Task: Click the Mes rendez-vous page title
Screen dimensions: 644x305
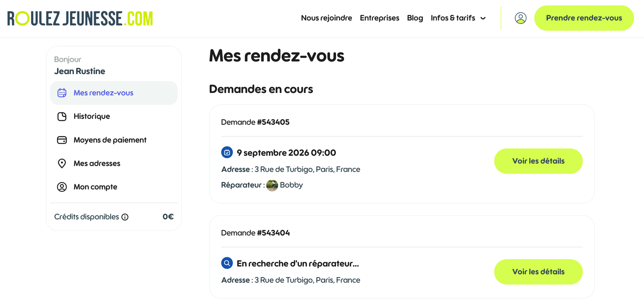Action: coord(277,56)
